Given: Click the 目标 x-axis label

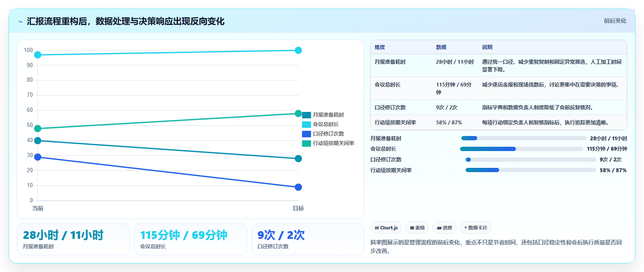Looking at the screenshot, I should tap(298, 208).
